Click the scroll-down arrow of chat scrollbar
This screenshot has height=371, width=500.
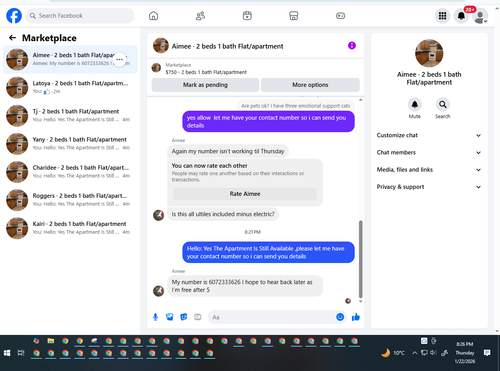click(360, 301)
